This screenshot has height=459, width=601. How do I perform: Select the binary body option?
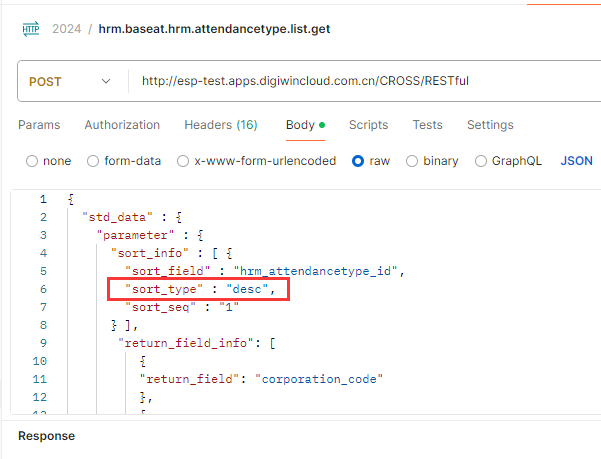click(x=412, y=161)
